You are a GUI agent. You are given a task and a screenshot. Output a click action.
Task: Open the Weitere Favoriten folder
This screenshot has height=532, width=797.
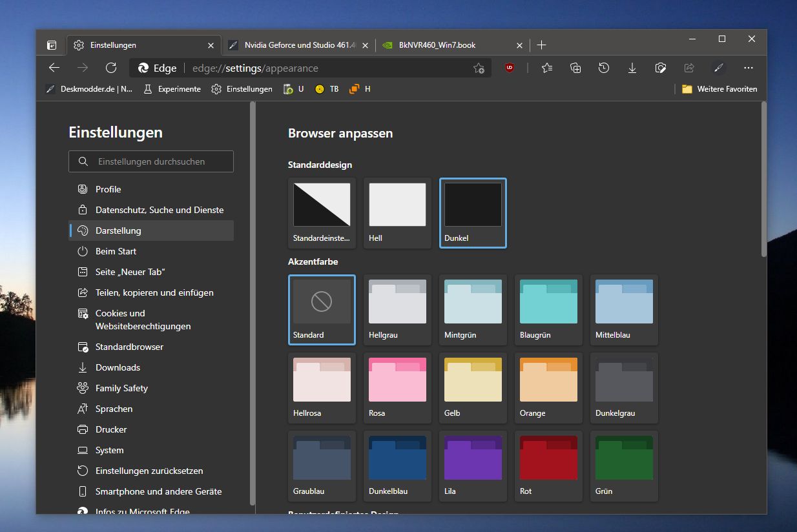point(719,89)
